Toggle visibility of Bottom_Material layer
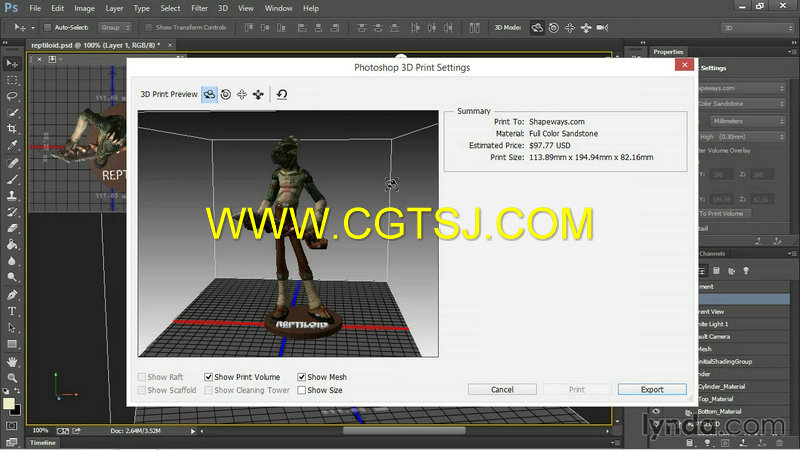 click(656, 411)
